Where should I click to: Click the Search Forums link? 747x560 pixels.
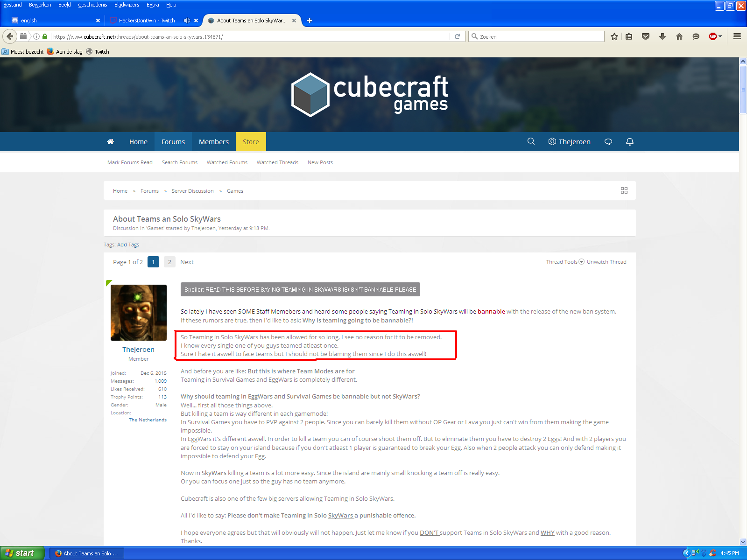tap(180, 162)
